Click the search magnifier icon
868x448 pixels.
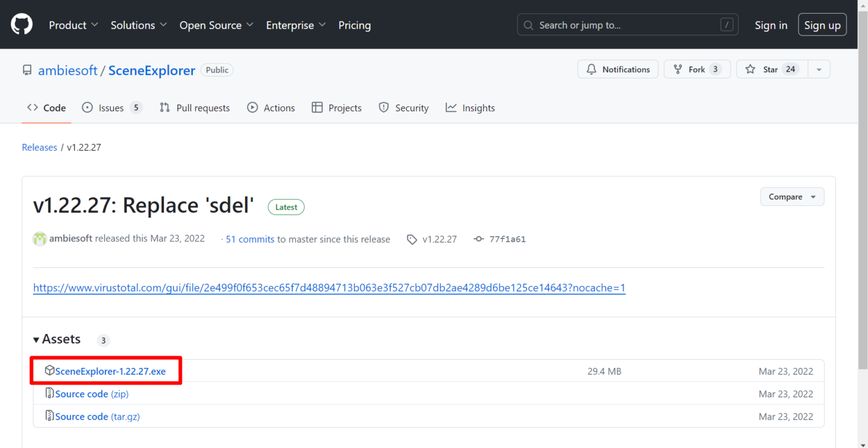point(528,25)
